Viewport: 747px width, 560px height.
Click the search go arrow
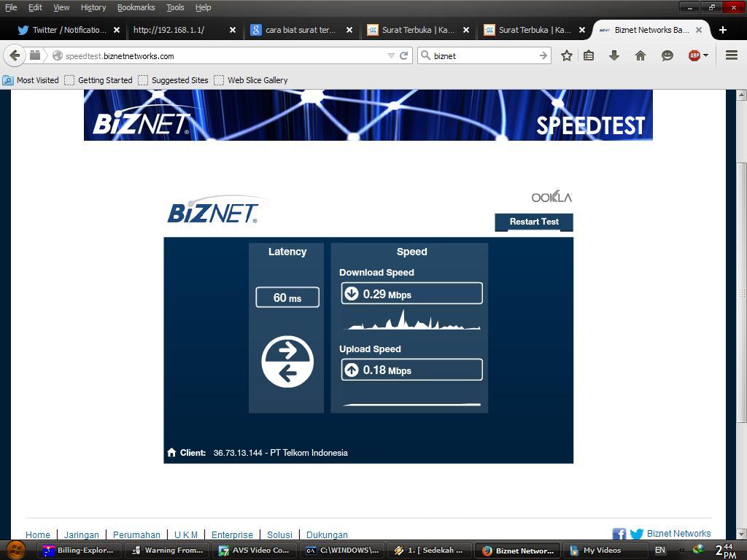tap(543, 55)
